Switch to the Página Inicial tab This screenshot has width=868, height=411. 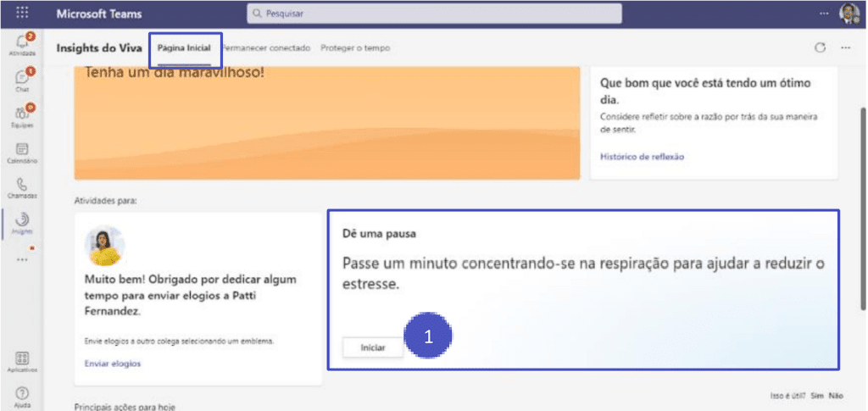[184, 48]
